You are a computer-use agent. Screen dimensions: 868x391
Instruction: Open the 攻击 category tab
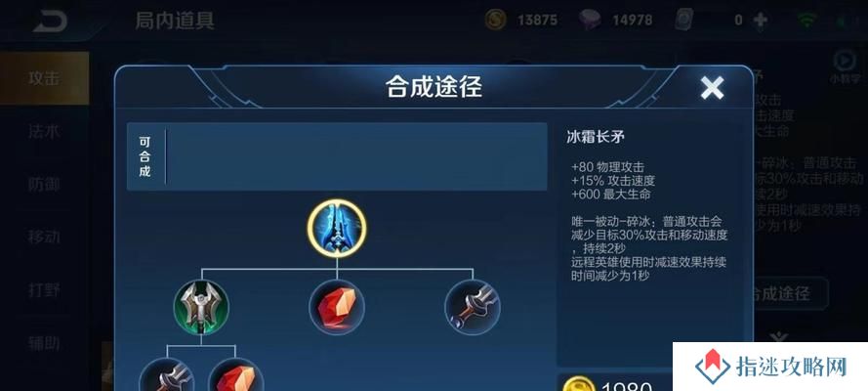click(x=44, y=78)
